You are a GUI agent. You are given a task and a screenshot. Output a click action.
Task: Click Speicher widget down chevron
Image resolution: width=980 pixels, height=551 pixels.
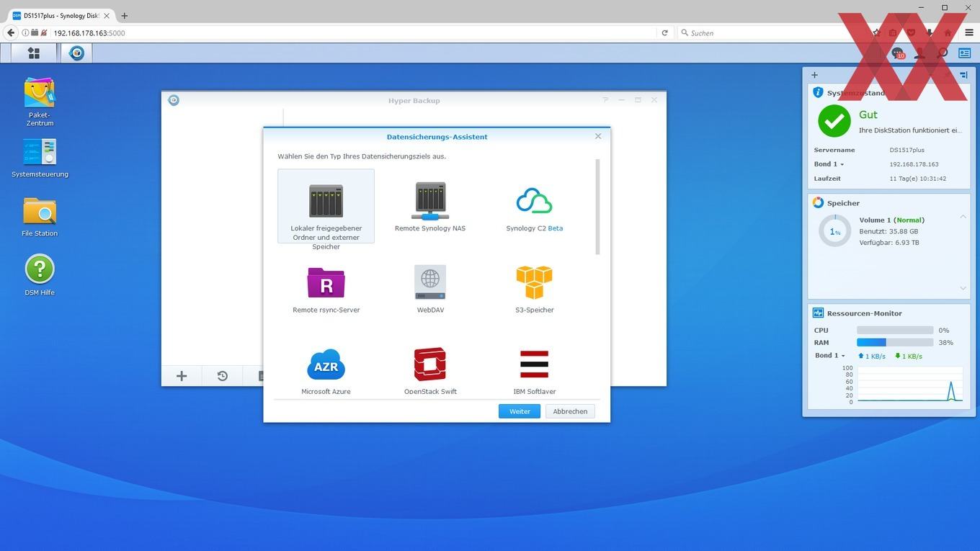coord(963,288)
